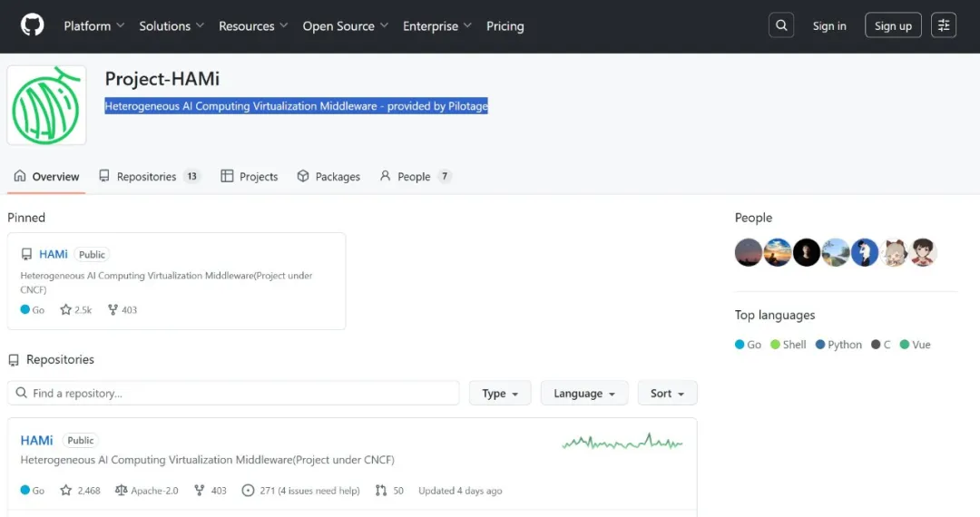Click fork count 403 on pinned HAMi
This screenshot has width=980, height=517.
click(x=122, y=310)
